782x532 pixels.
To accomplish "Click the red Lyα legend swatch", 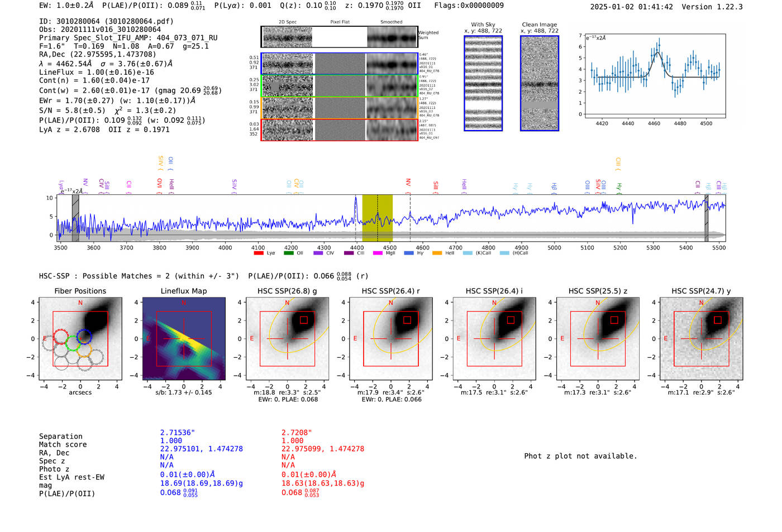I will pos(259,253).
